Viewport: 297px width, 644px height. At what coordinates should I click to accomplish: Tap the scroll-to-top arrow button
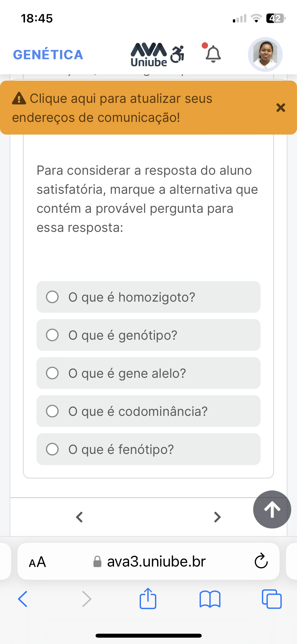click(x=272, y=509)
